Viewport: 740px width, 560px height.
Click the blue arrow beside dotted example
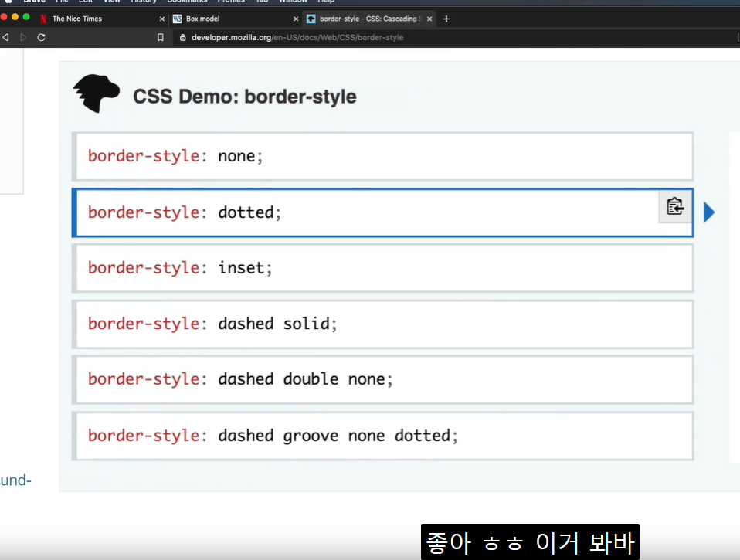coord(709,212)
